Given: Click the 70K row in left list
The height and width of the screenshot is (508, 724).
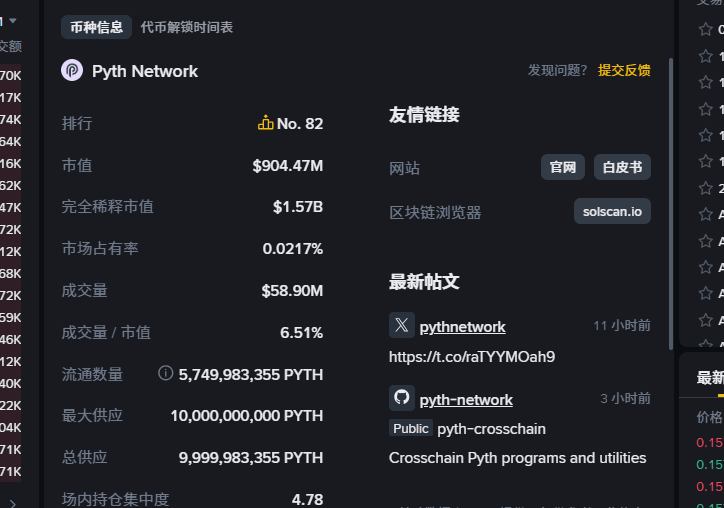Looking at the screenshot, I should click(x=11, y=75).
